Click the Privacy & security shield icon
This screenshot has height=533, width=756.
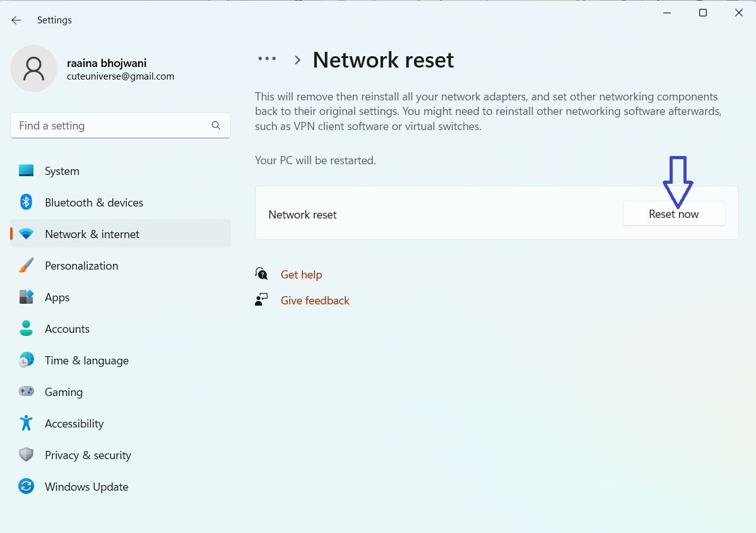point(26,455)
